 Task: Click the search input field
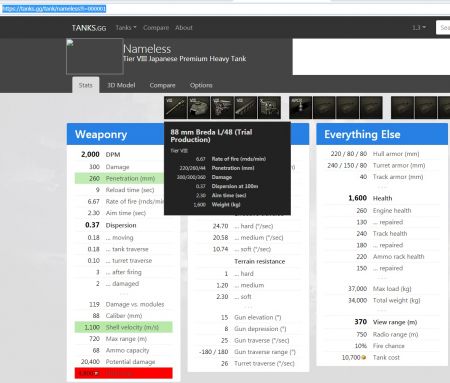pyautogui.click(x=443, y=28)
